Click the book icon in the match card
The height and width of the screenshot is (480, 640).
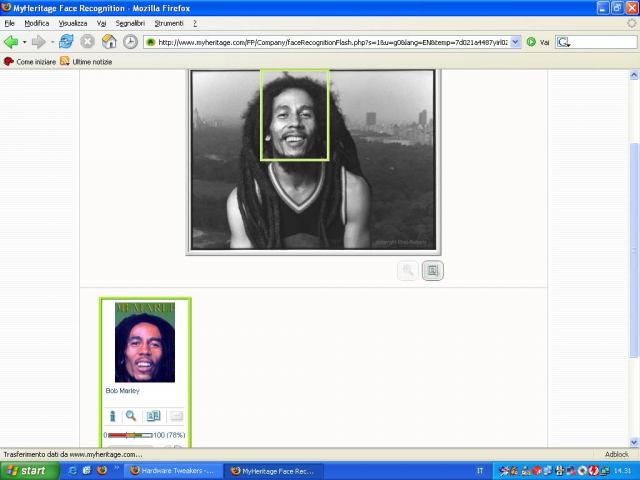(x=153, y=416)
